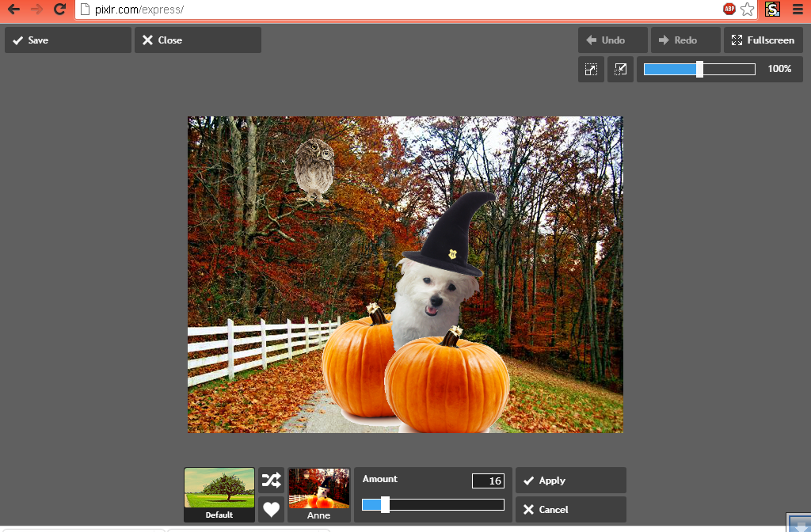Favorite the effect with heart icon

pos(271,509)
